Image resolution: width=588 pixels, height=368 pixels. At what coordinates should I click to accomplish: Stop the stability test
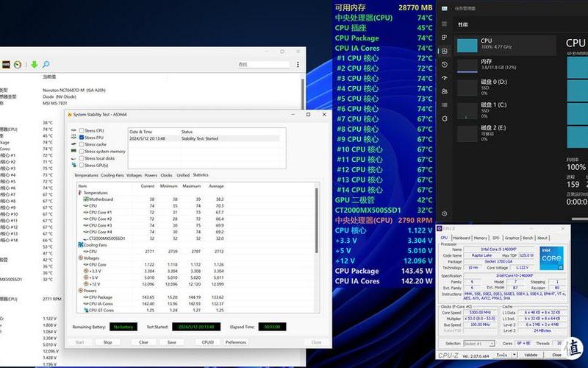(x=107, y=342)
